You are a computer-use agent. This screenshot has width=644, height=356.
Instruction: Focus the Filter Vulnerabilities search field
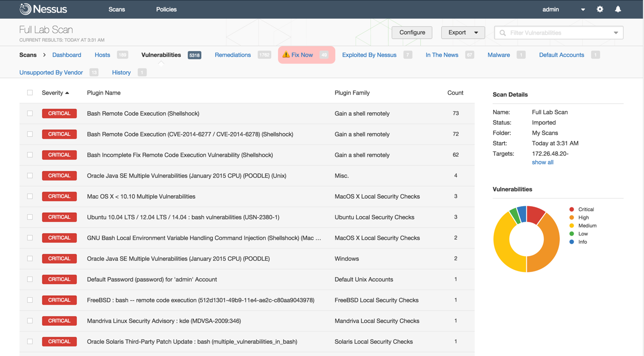[558, 33]
